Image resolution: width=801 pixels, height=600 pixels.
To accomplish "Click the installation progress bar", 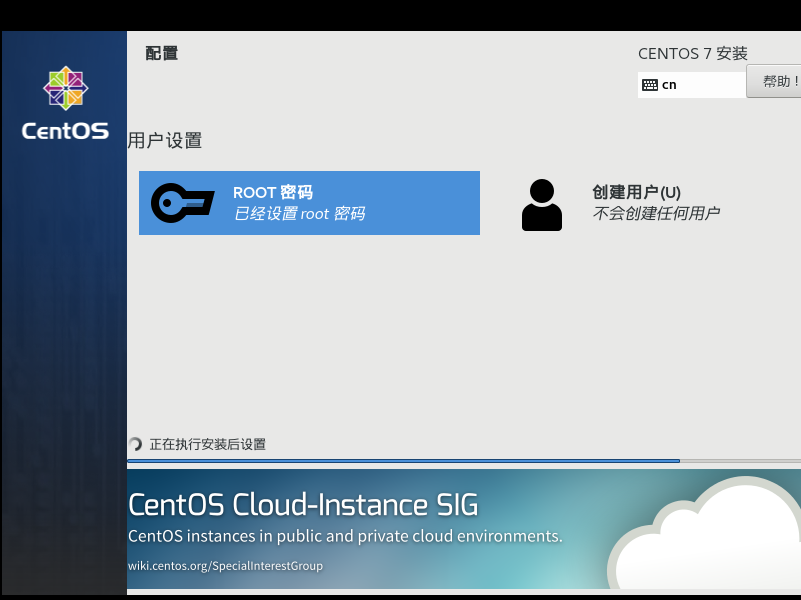I will pyautogui.click(x=464, y=461).
